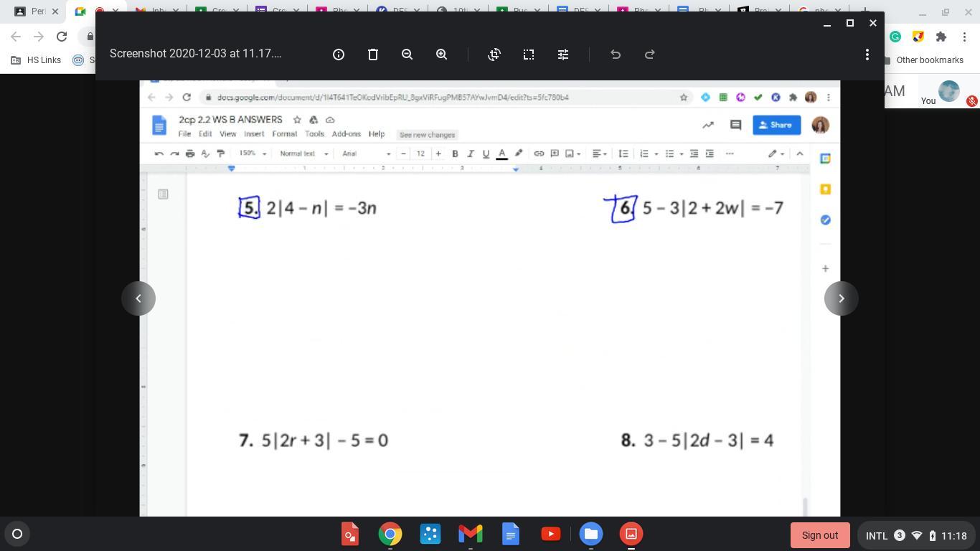Open image info in Gallery viewer
This screenshot has height=551, width=980.
(x=339, y=55)
